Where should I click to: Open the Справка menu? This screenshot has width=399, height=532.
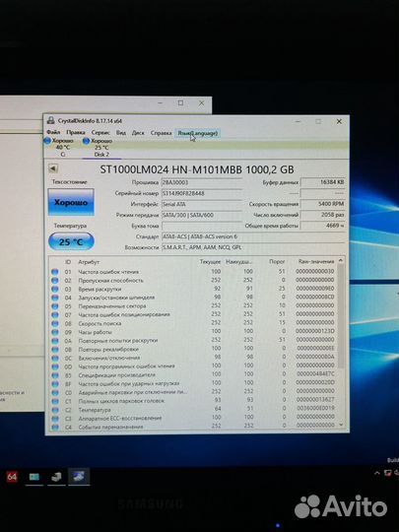point(162,133)
